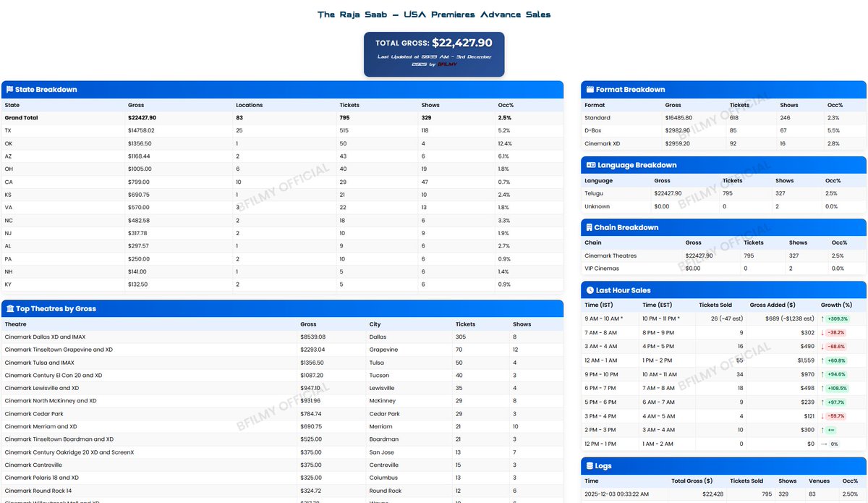868x503 pixels.
Task: Click the Total Gross ($) column header in Logs
Action: [x=692, y=481]
